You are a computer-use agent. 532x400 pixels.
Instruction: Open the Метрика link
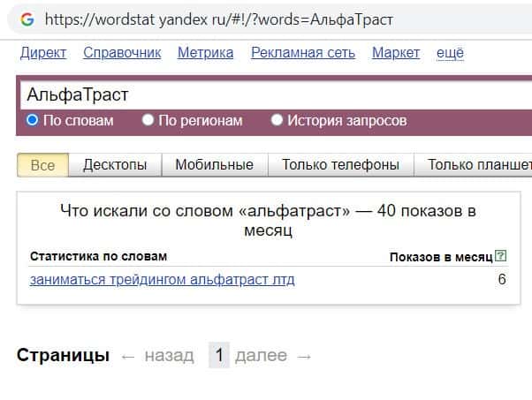pos(205,53)
